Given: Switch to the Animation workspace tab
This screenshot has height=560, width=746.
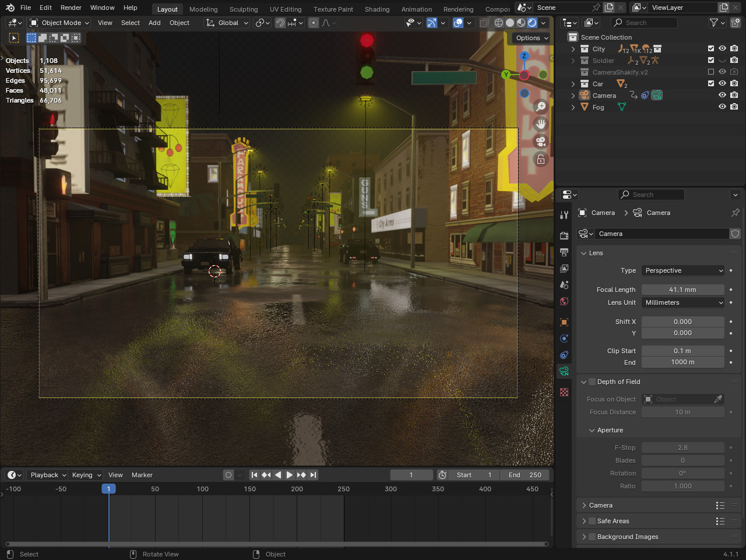Looking at the screenshot, I should click(417, 9).
